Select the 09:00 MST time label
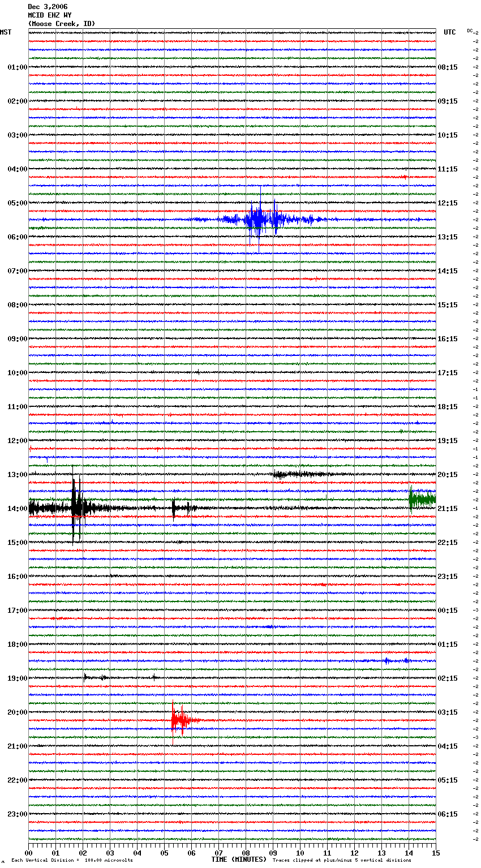Viewport: 481px width, 868px height. (17, 339)
